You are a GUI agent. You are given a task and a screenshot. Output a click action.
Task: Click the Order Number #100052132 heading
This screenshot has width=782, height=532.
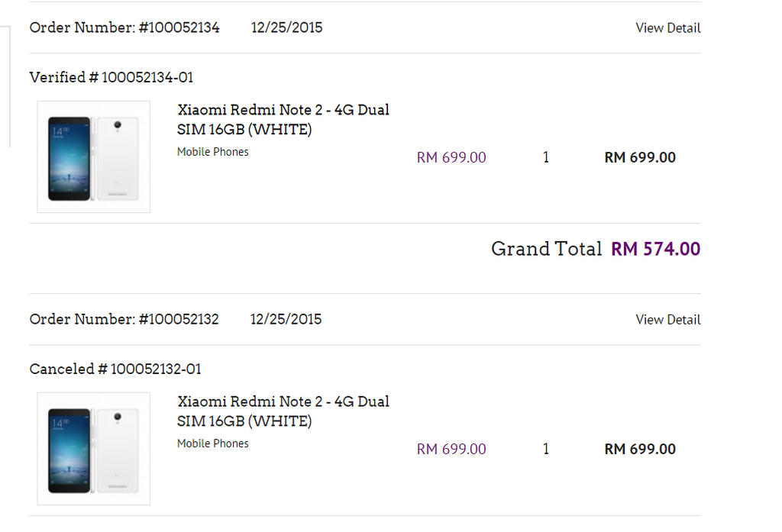[124, 320]
